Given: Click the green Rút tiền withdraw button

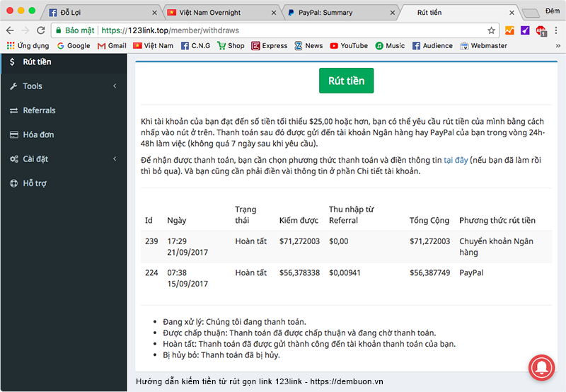Looking at the screenshot, I should 346,81.
